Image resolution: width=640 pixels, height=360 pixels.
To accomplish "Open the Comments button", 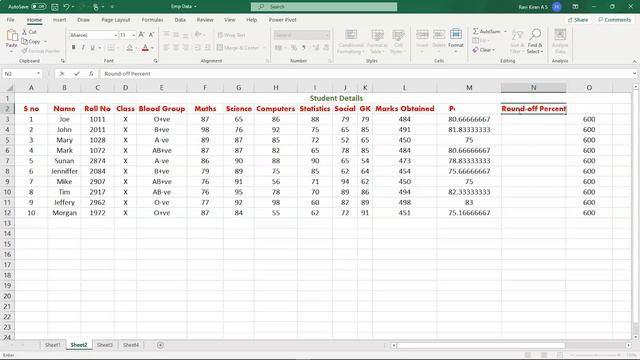I will [614, 20].
